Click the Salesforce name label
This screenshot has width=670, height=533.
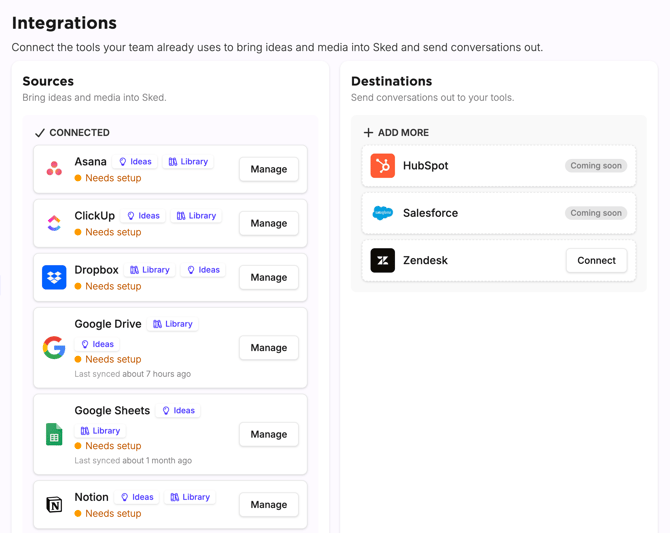tap(430, 213)
